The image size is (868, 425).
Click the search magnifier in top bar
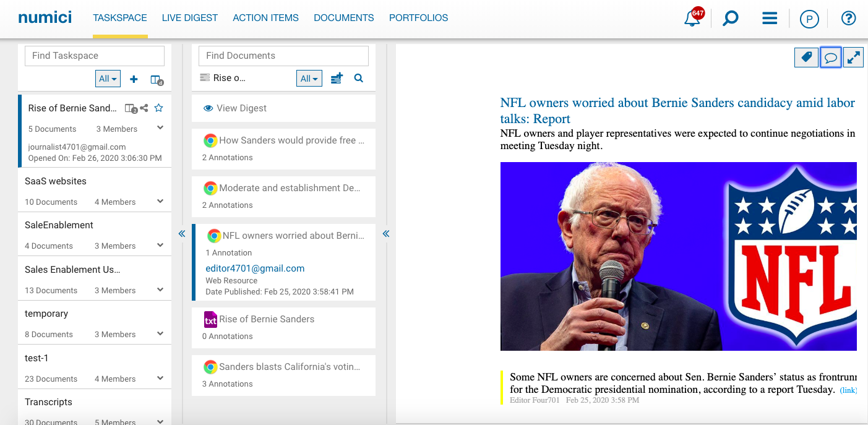point(731,19)
